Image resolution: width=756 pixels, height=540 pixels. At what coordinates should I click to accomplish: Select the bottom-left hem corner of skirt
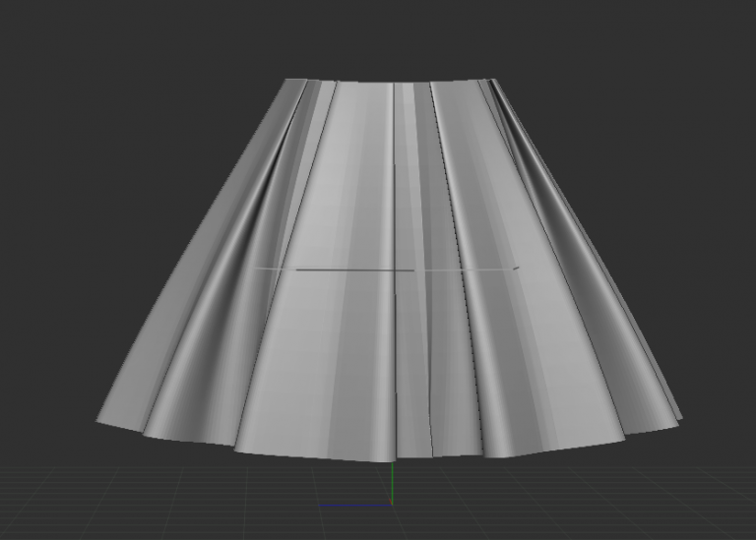pos(98,422)
